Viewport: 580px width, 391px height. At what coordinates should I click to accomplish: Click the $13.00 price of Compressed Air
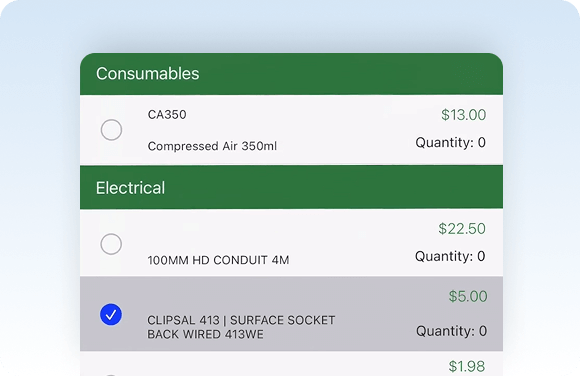click(x=463, y=115)
